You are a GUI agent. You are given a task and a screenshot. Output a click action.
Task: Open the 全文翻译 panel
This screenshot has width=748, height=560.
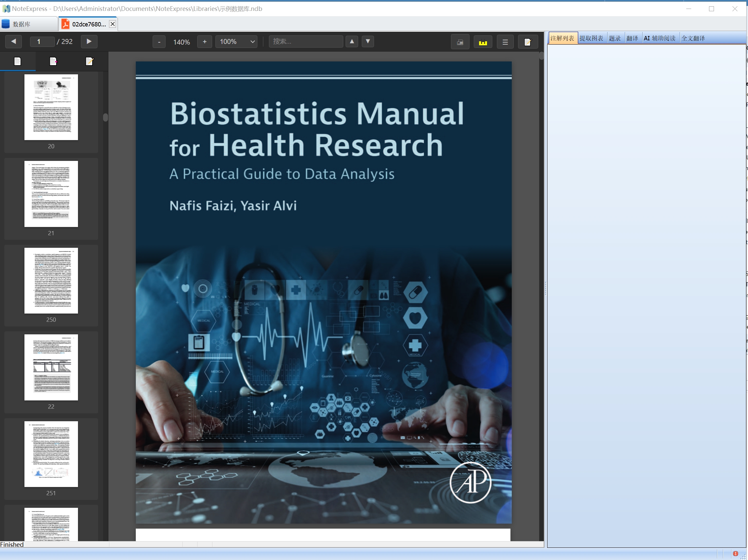click(x=693, y=38)
